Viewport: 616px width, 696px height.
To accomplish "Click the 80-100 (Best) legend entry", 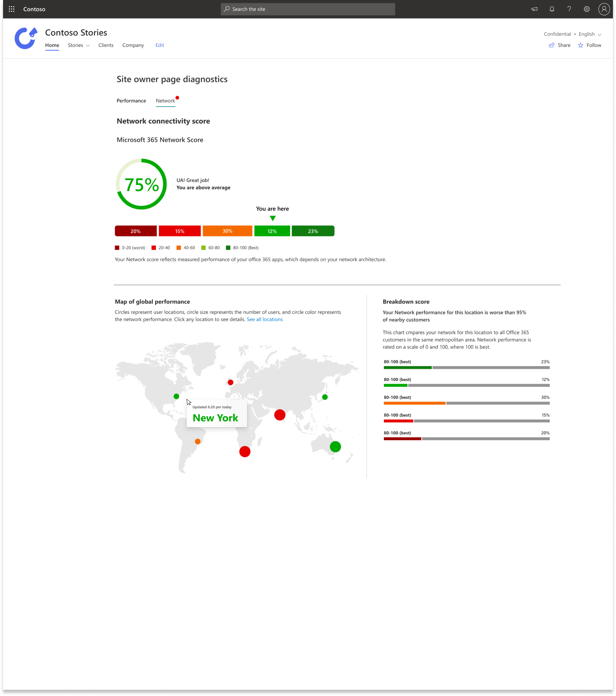I will [x=242, y=248].
